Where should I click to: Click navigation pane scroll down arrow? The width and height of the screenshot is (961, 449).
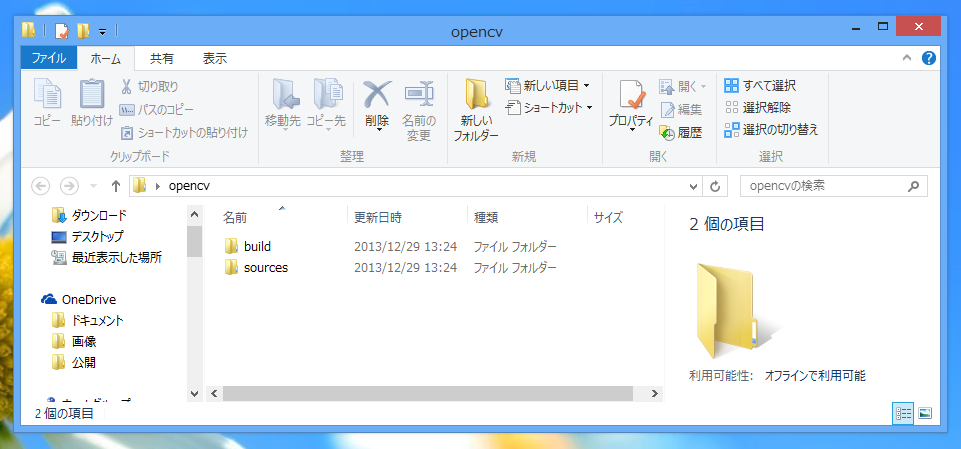click(x=195, y=393)
